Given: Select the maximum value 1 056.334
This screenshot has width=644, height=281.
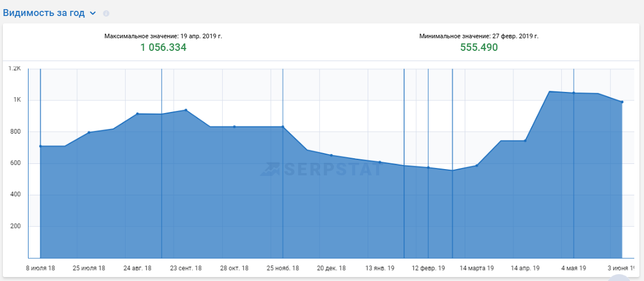Looking at the screenshot, I should click(x=163, y=47).
